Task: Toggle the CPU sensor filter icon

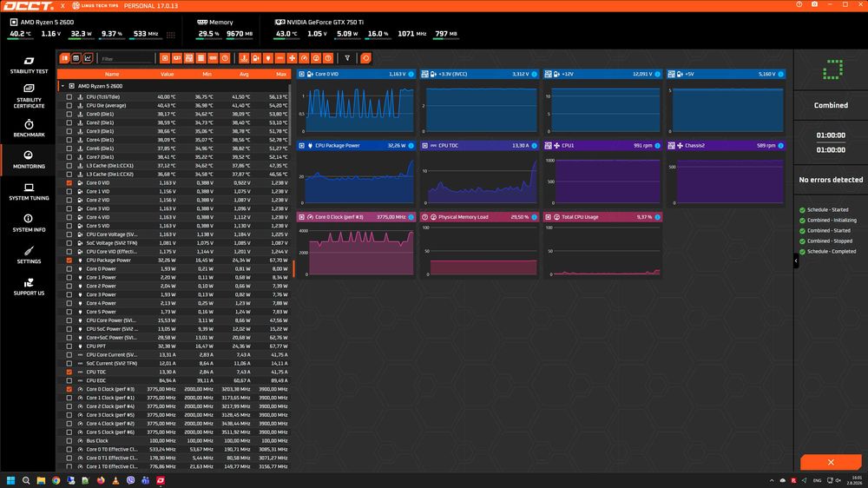Action: pos(165,58)
